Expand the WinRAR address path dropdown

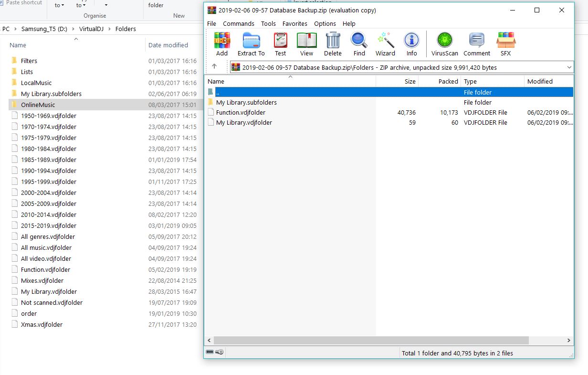click(569, 67)
